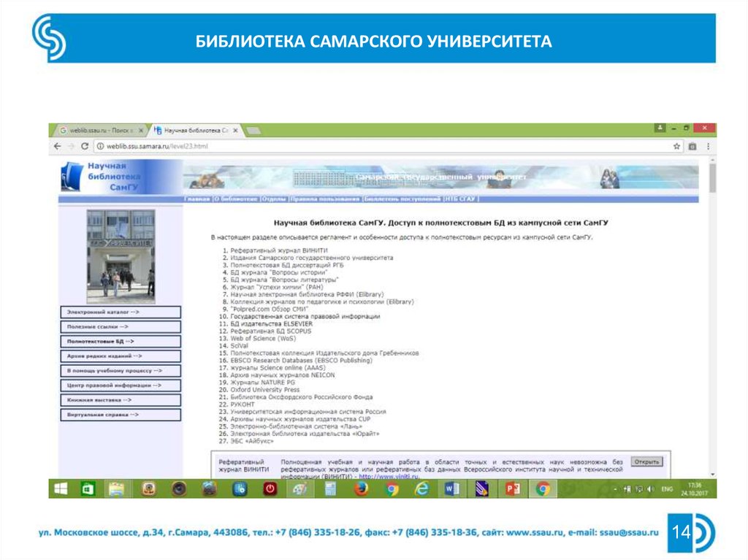Click the ENG language indicator
The image size is (748, 560).
[667, 489]
